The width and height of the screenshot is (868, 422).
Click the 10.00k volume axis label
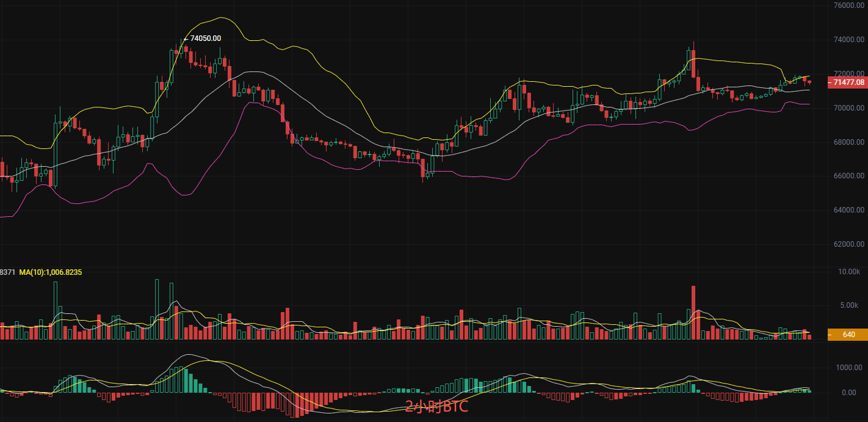pyautogui.click(x=849, y=271)
